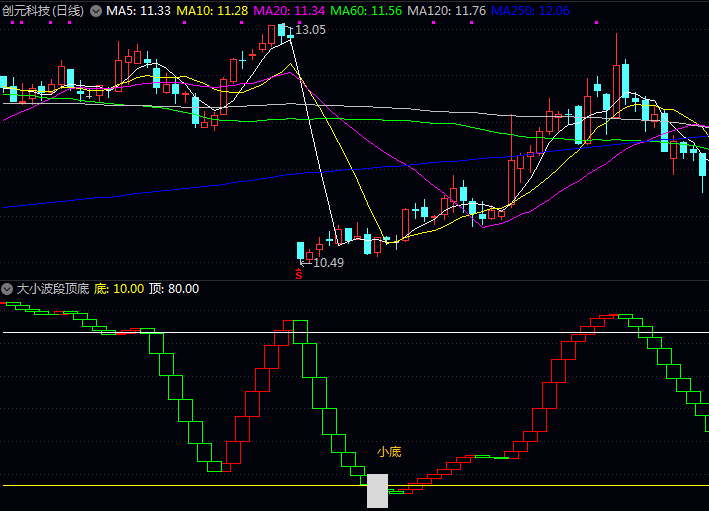
Task: Click the red S signal icon
Action: (x=299, y=274)
